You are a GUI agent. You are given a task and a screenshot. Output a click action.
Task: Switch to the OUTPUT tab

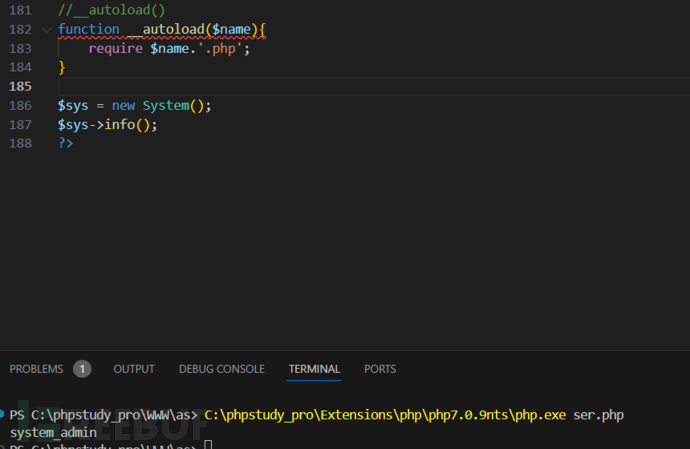click(134, 369)
